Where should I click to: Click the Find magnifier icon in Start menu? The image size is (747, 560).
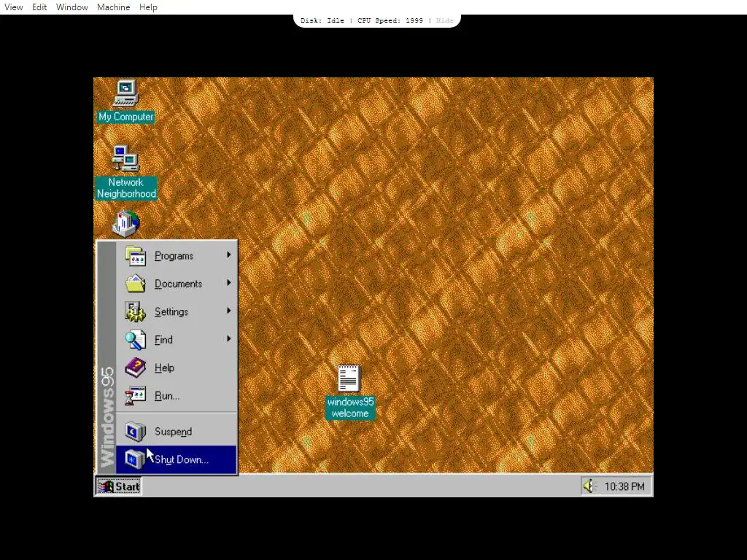tap(135, 340)
